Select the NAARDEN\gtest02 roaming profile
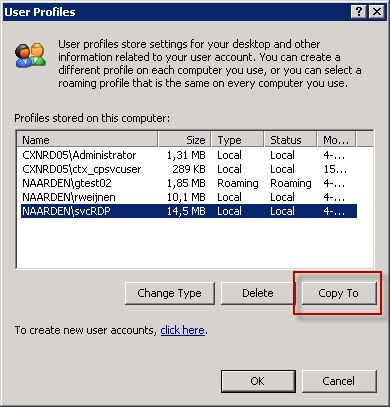 [x=189, y=183]
